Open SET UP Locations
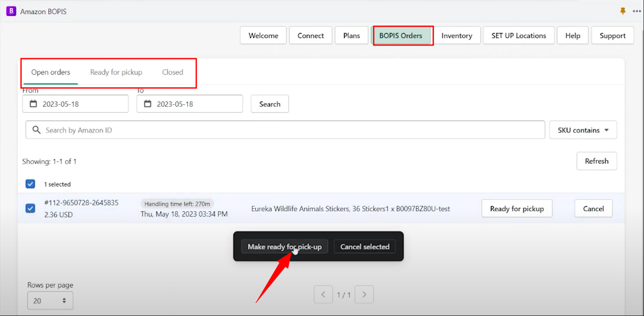Screen dimensions: 644x316 pyautogui.click(x=519, y=35)
